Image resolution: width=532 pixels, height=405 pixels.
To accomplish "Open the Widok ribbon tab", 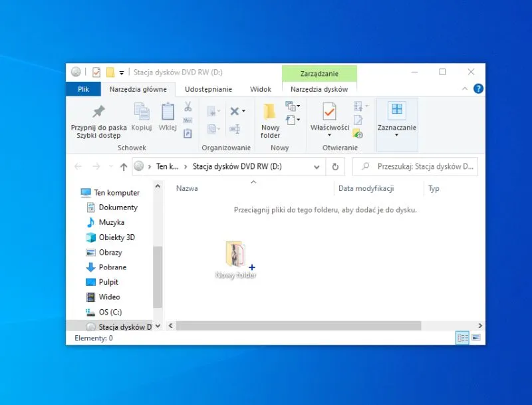I will click(260, 89).
